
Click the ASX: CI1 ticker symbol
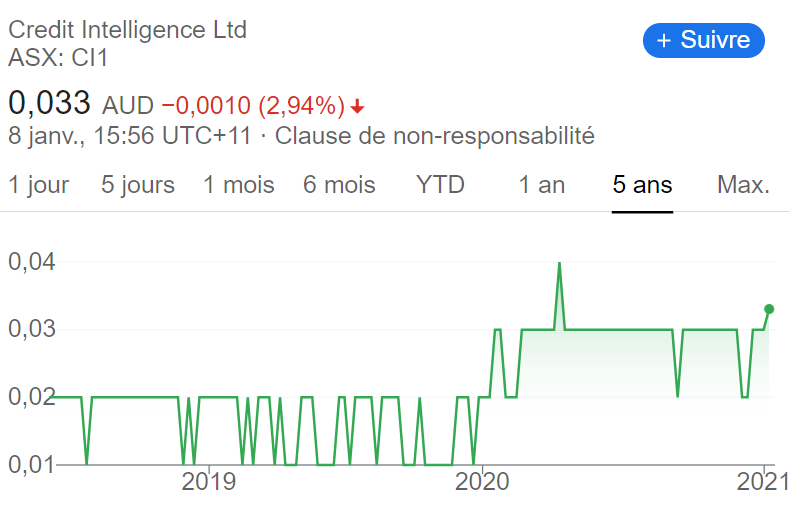58,57
